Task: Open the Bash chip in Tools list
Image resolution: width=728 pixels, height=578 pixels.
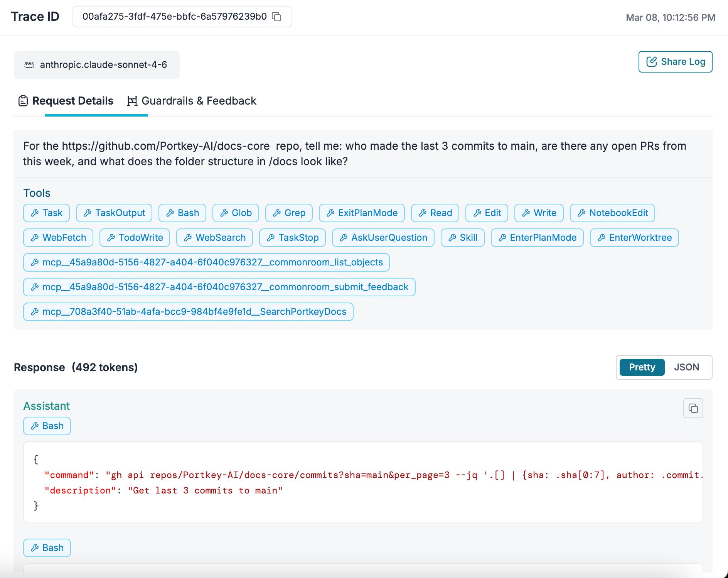Action: 182,213
